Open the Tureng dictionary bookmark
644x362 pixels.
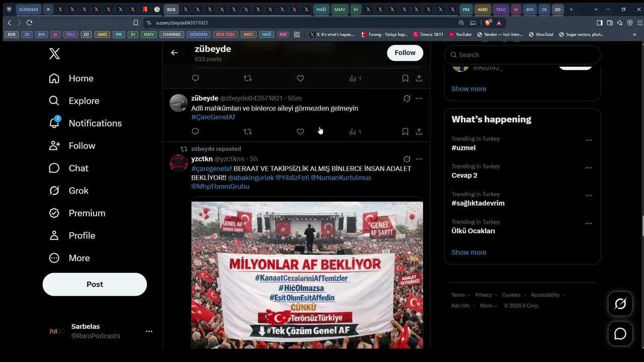pyautogui.click(x=384, y=35)
